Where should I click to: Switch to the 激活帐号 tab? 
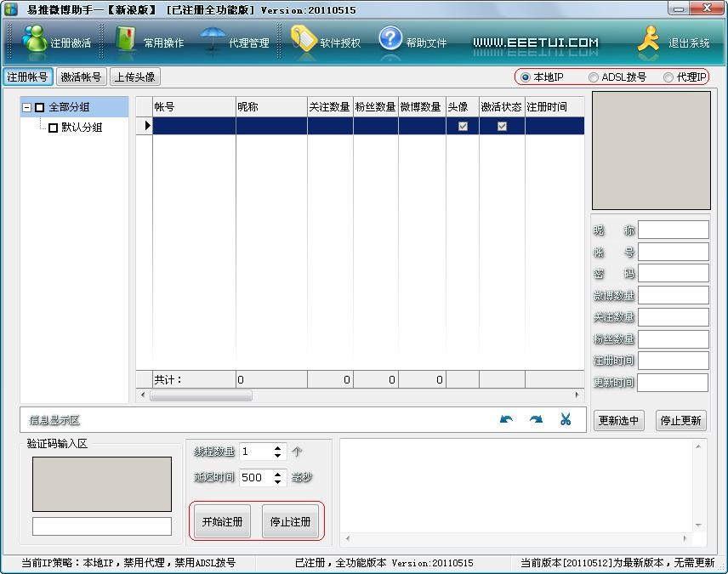[x=82, y=77]
